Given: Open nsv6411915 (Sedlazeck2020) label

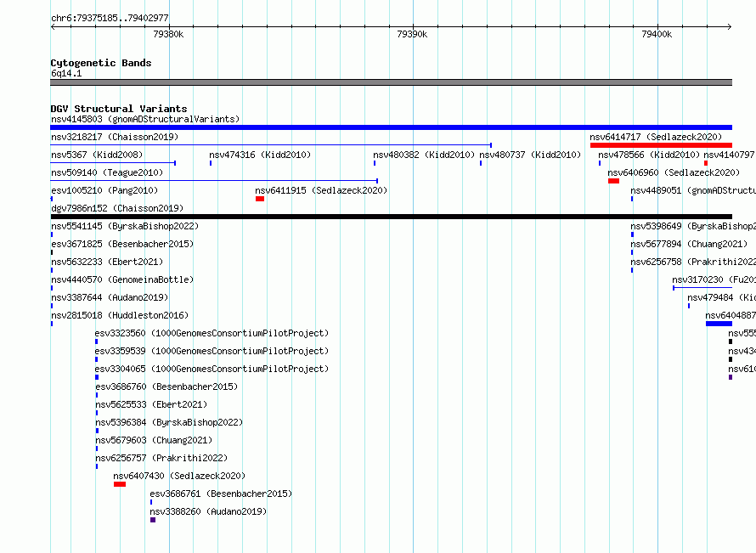Looking at the screenshot, I should [321, 190].
